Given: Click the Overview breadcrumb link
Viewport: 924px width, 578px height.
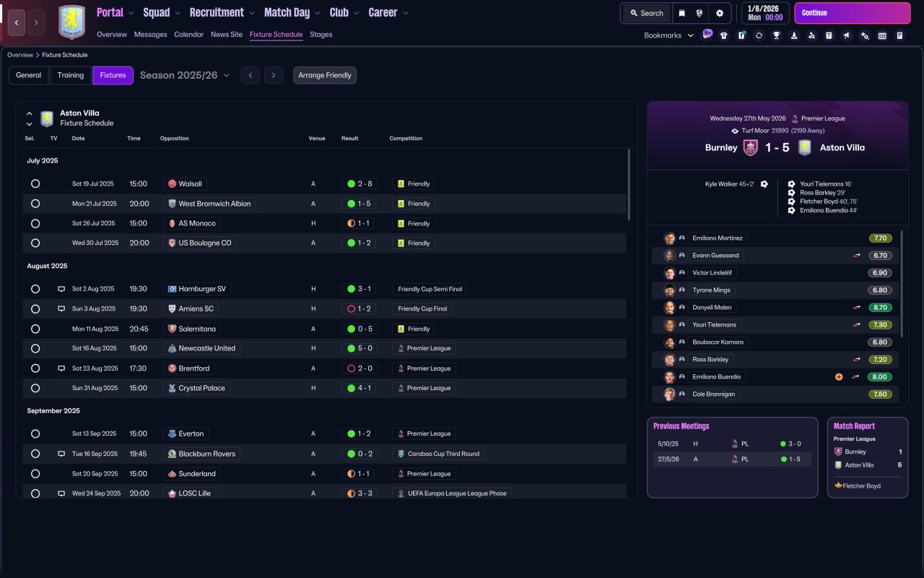Looking at the screenshot, I should [20, 55].
